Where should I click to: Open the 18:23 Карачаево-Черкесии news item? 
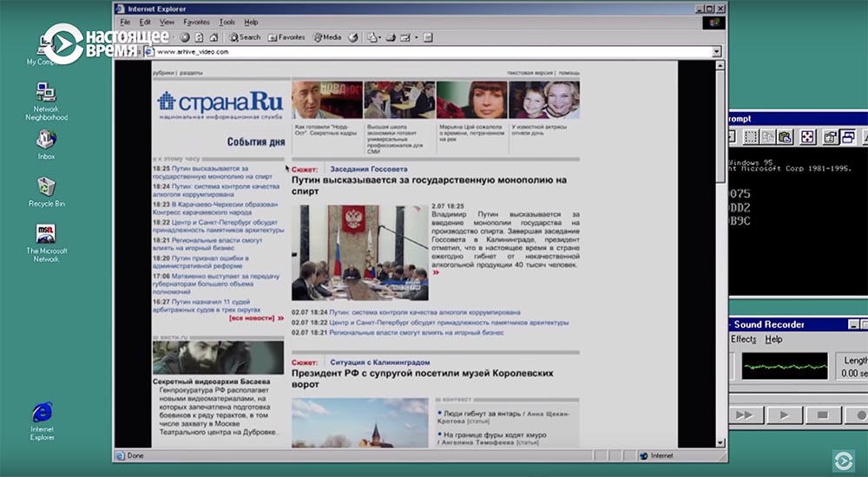[x=215, y=208]
